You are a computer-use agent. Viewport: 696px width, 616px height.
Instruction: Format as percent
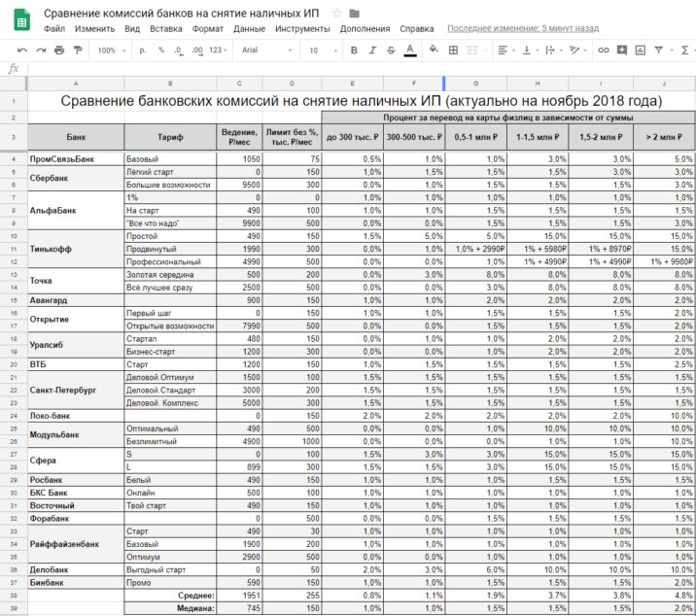tap(161, 51)
